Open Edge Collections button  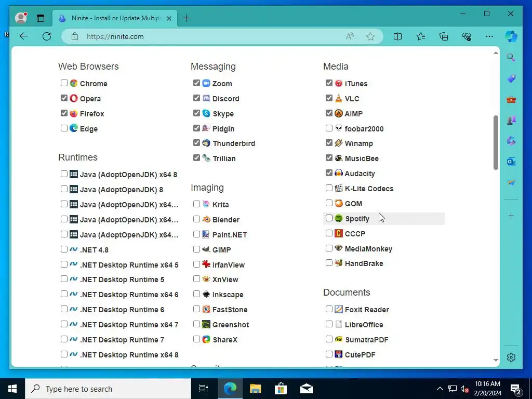pos(444,36)
